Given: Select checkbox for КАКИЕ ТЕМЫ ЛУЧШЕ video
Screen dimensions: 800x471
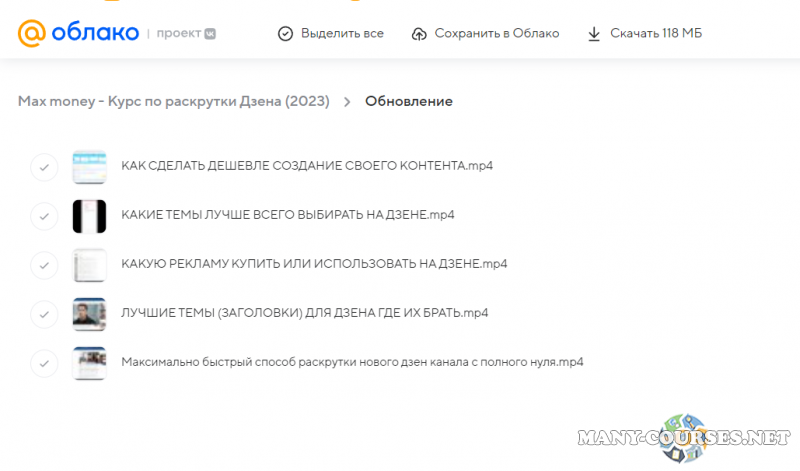Looking at the screenshot, I should pos(44,216).
